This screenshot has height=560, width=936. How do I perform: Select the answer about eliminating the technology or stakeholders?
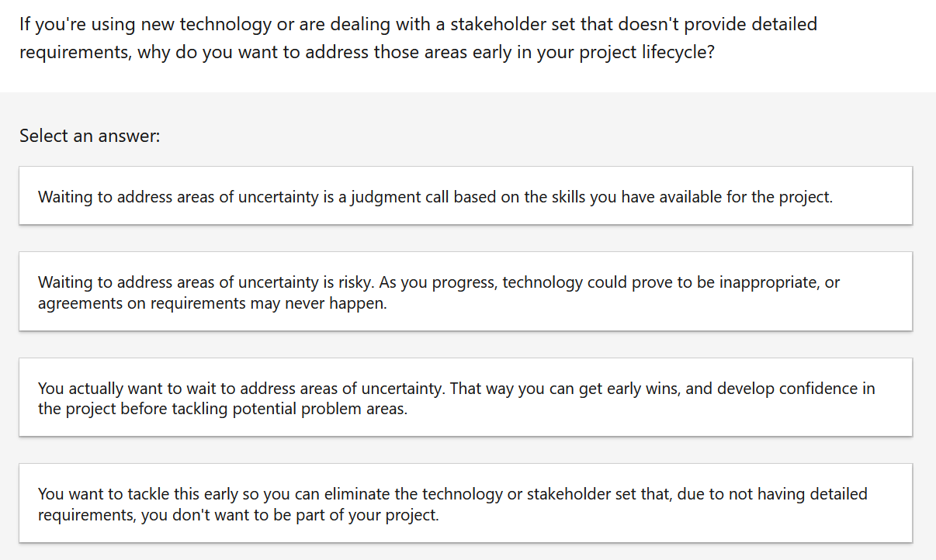tap(466, 503)
